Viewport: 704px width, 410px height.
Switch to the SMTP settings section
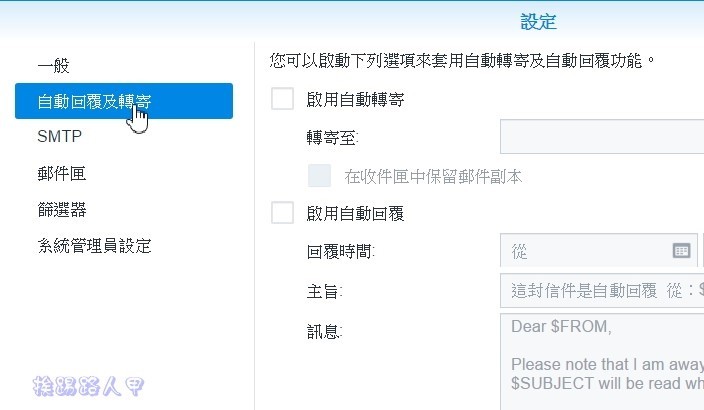pos(59,137)
